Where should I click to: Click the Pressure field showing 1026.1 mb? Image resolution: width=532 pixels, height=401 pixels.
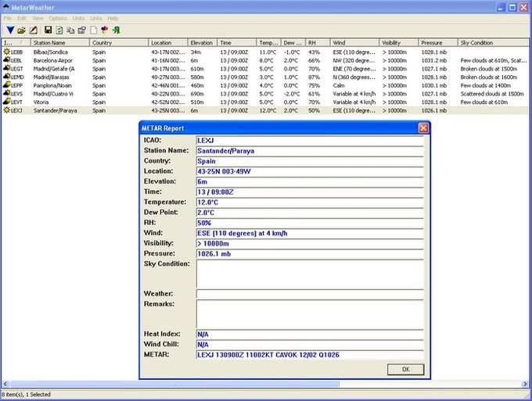[x=310, y=254]
